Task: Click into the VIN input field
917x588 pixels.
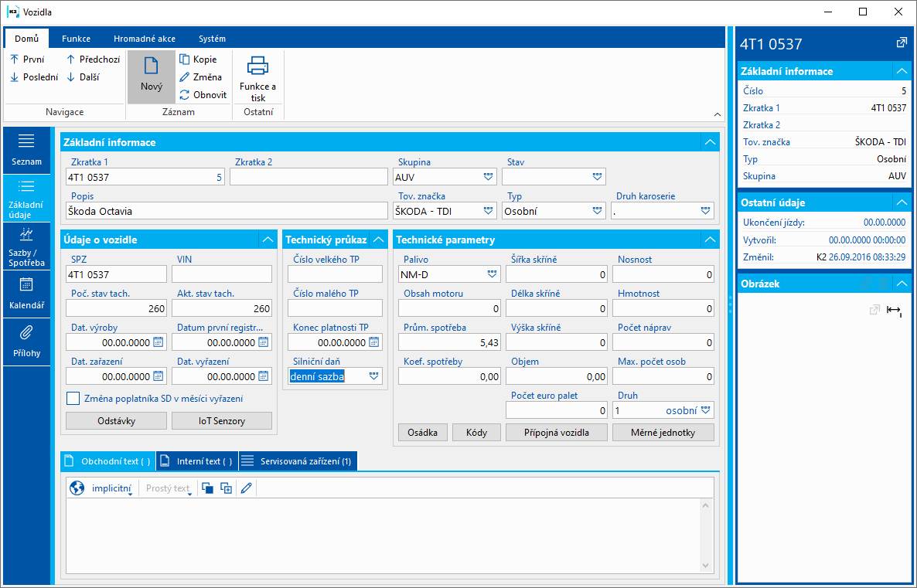Action: [x=222, y=274]
